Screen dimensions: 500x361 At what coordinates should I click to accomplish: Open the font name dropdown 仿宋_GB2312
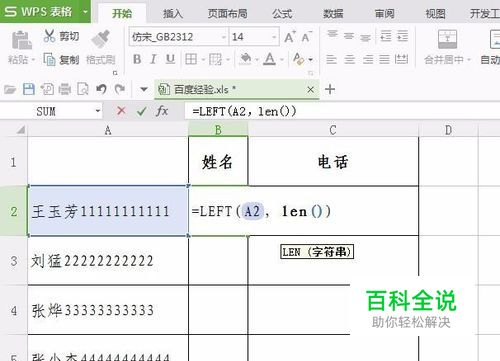point(224,37)
